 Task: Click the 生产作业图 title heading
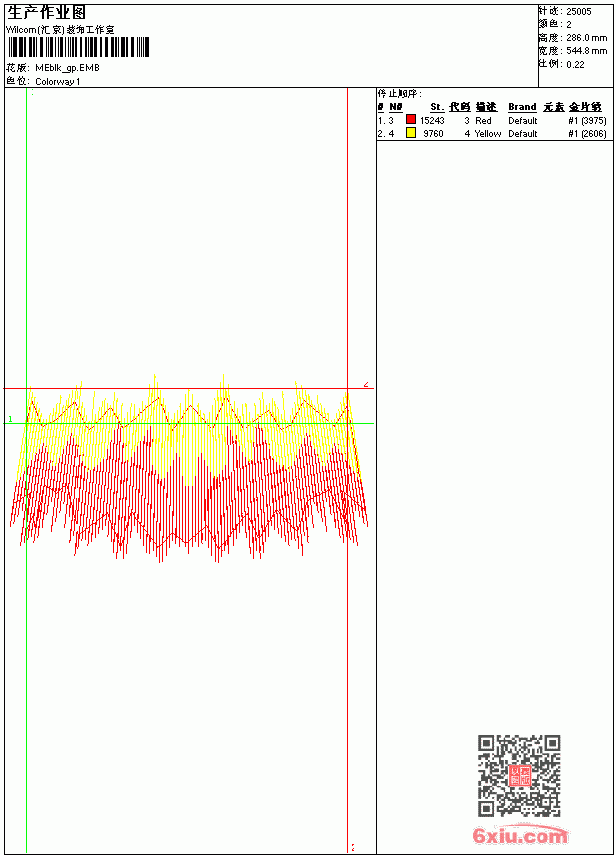coord(47,13)
